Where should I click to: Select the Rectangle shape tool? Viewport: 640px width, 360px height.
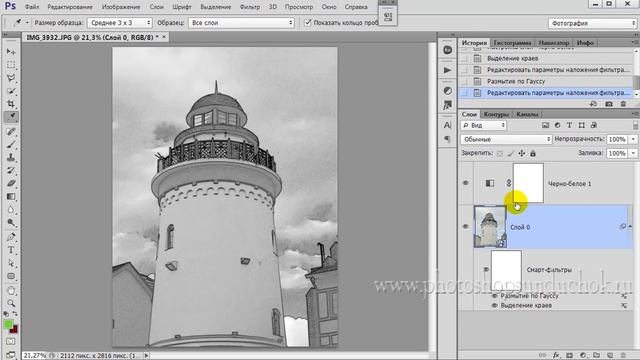[11, 276]
